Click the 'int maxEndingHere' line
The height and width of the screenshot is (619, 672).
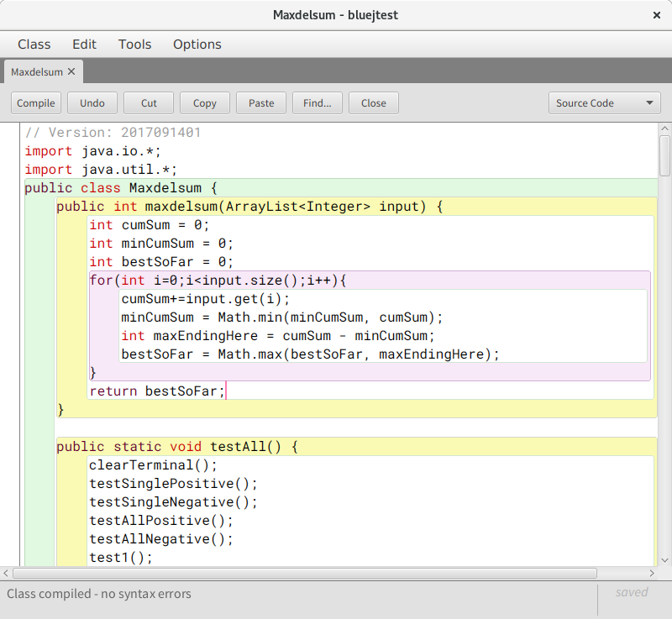click(278, 335)
